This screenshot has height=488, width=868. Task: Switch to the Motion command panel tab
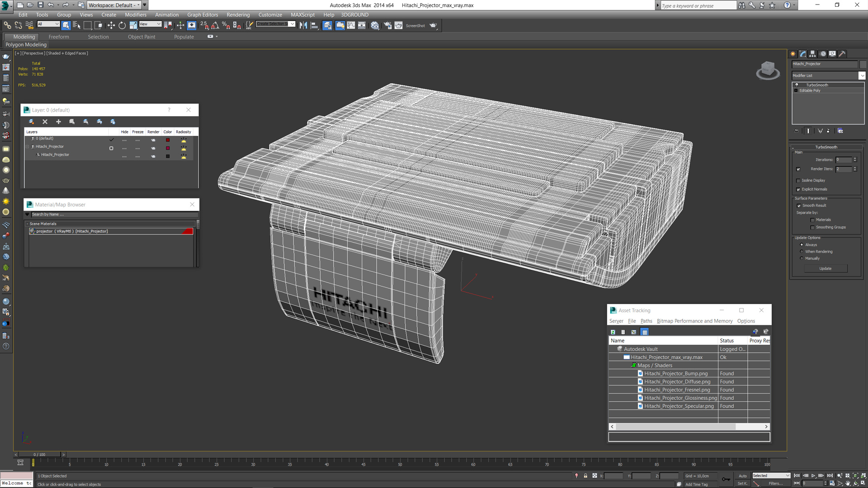tap(823, 54)
